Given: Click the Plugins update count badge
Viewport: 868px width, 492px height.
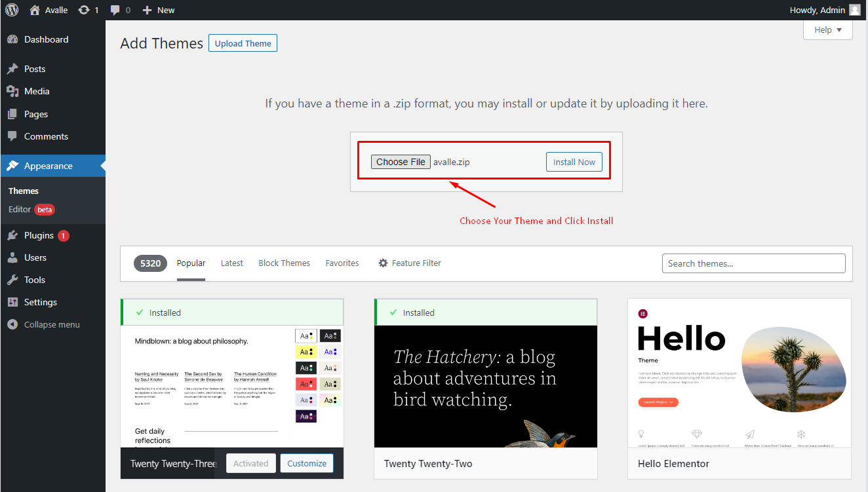Looking at the screenshot, I should click(64, 235).
